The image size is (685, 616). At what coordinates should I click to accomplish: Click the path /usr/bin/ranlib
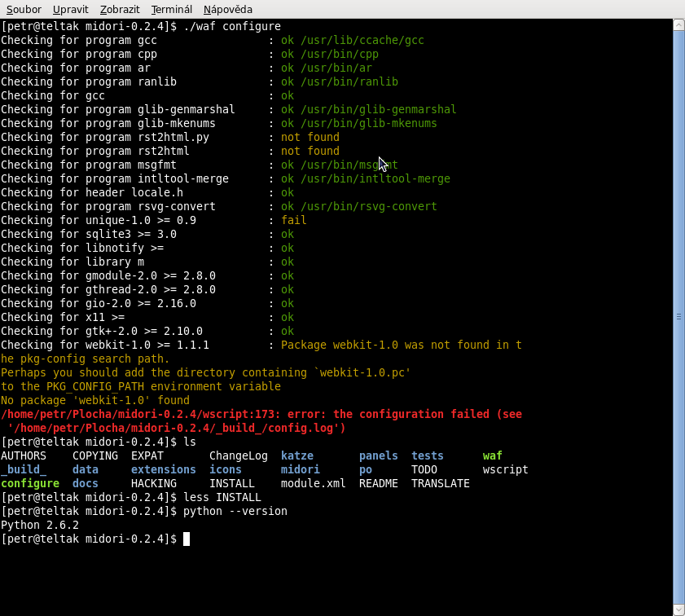[x=349, y=81]
